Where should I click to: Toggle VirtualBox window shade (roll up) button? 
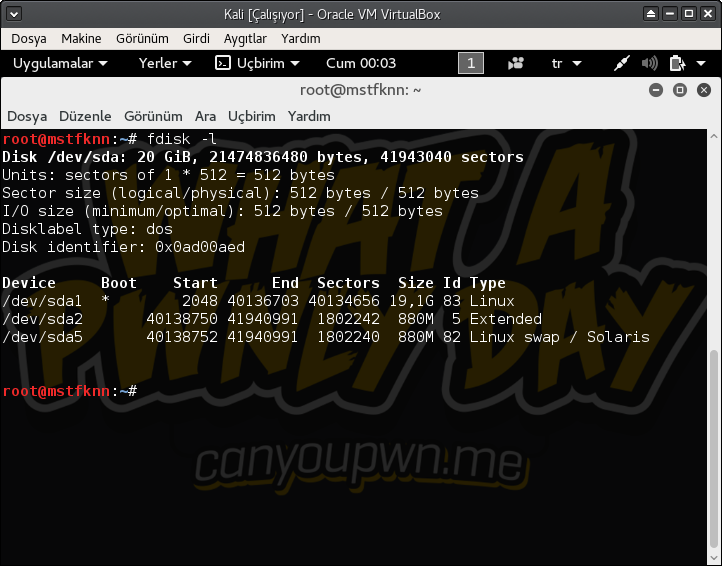tap(652, 14)
